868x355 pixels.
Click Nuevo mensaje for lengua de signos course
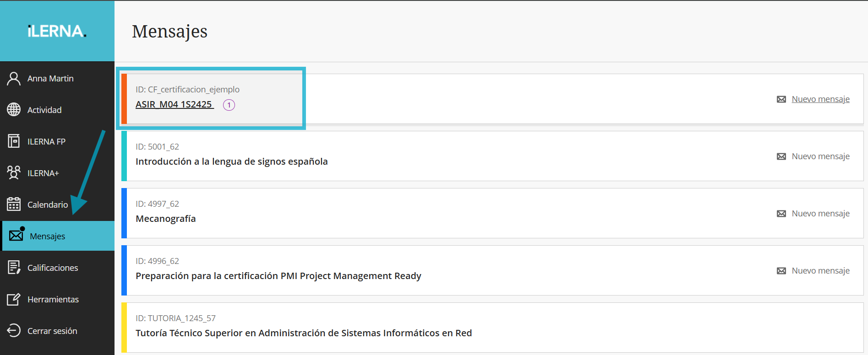click(820, 156)
